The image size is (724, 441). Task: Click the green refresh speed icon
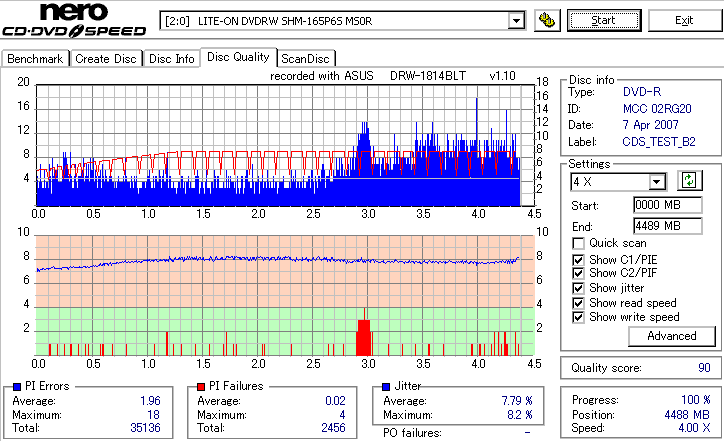689,181
